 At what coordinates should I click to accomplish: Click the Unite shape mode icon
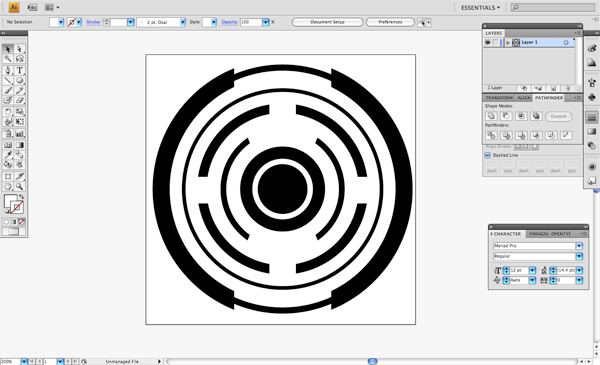point(491,116)
